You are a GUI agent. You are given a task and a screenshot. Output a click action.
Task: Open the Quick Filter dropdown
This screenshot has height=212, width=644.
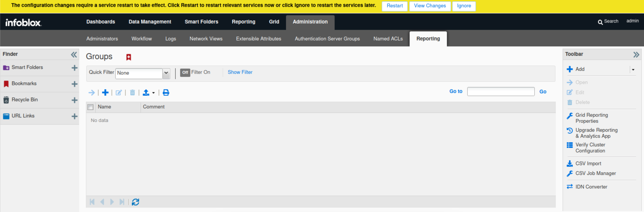[x=166, y=73]
